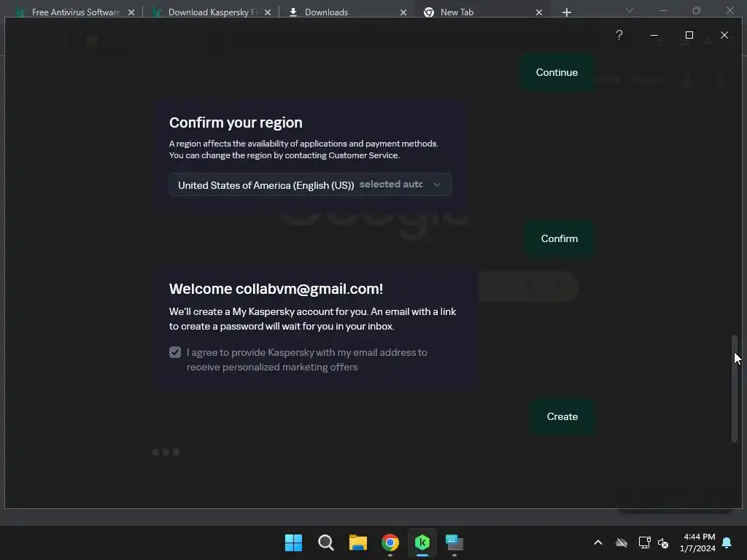Open the taskbar clock and date
This screenshot has height=560, width=747.
coord(698,542)
